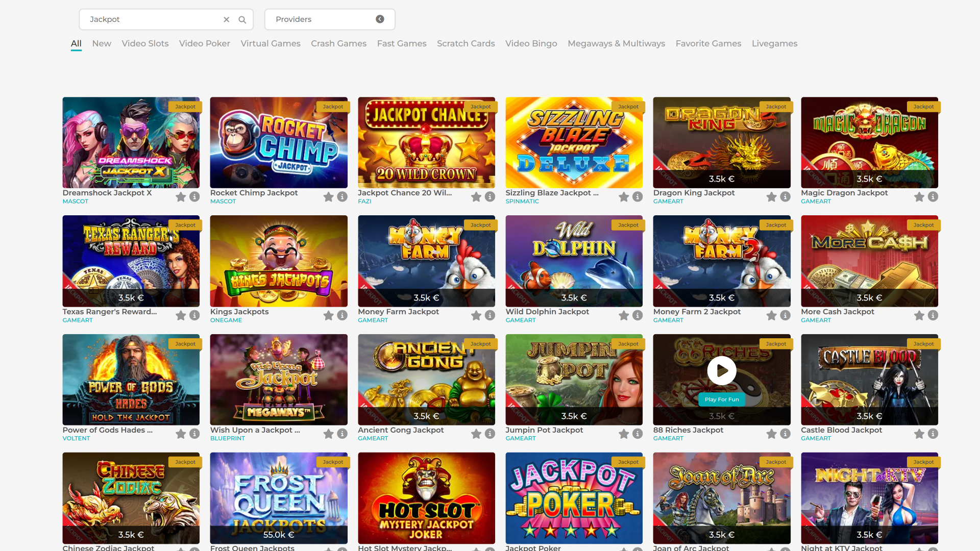Toggle the star on Dragon King Jackpot

coord(771,196)
